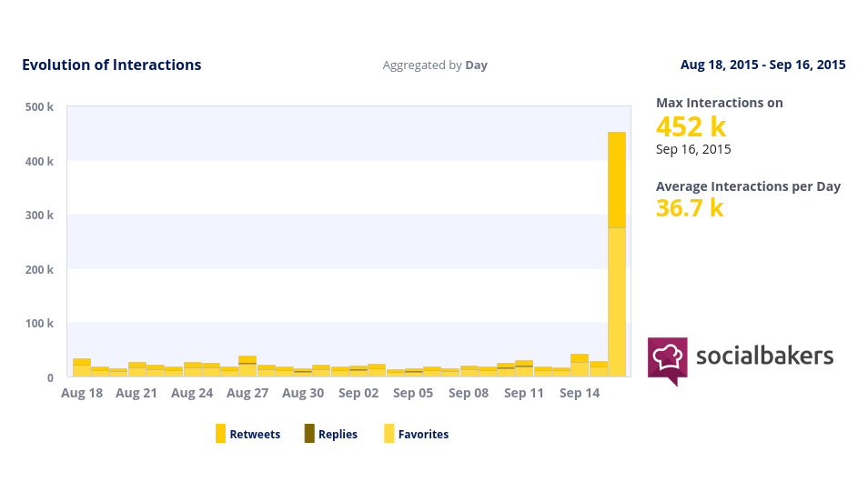Image resolution: width=868 pixels, height=492 pixels.
Task: Toggle the Favorites legend series
Action: (x=423, y=435)
